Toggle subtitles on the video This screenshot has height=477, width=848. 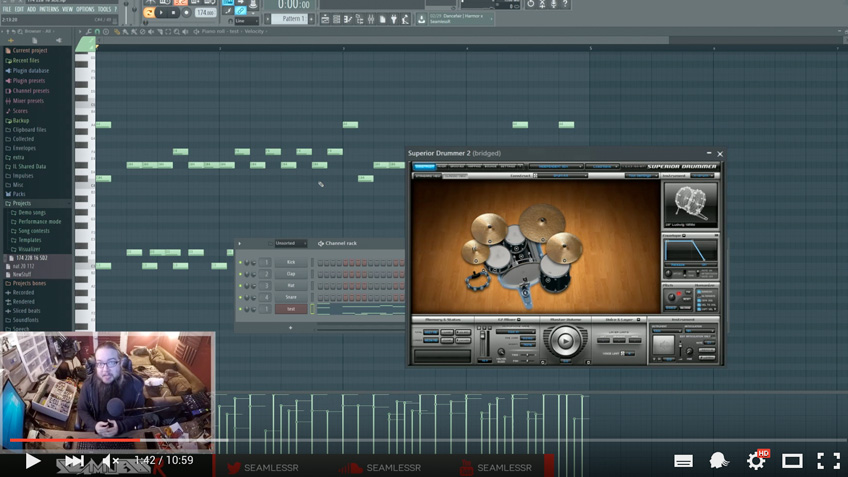click(683, 461)
